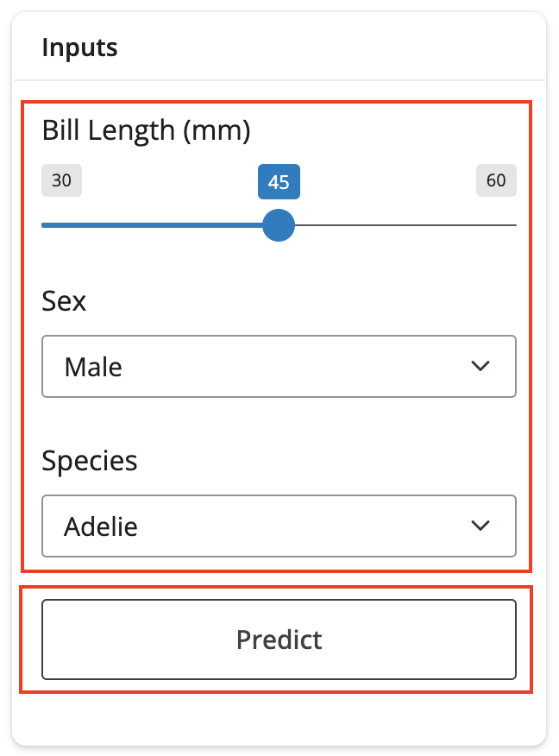Click the Bill Length slider handle
The image size is (559, 756).
(x=278, y=225)
